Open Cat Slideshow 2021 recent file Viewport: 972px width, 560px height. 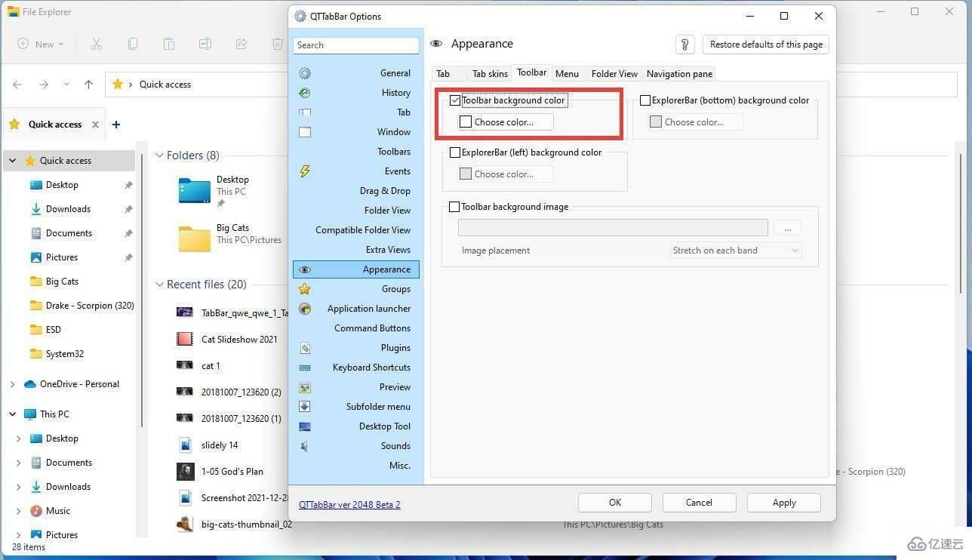(x=239, y=340)
